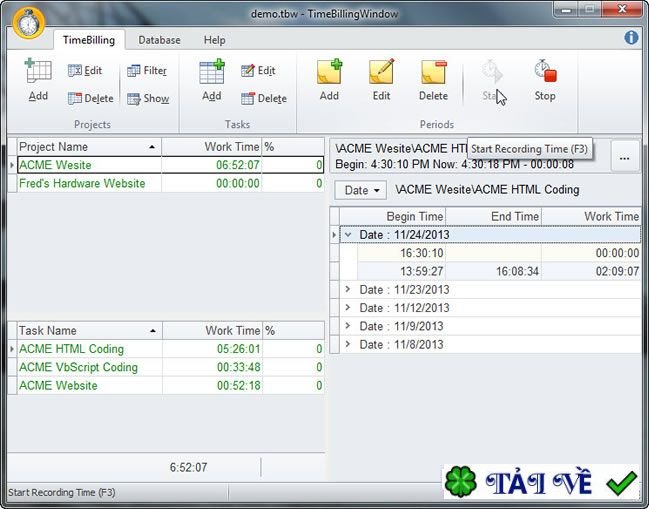The image size is (649, 509).
Task: Click Show in Projects group
Action: [148, 98]
